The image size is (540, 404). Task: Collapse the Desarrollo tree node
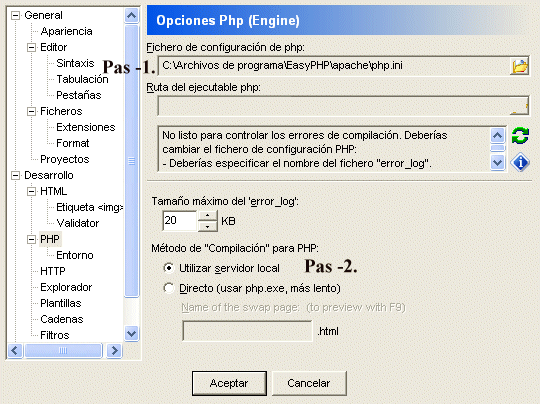coord(15,175)
